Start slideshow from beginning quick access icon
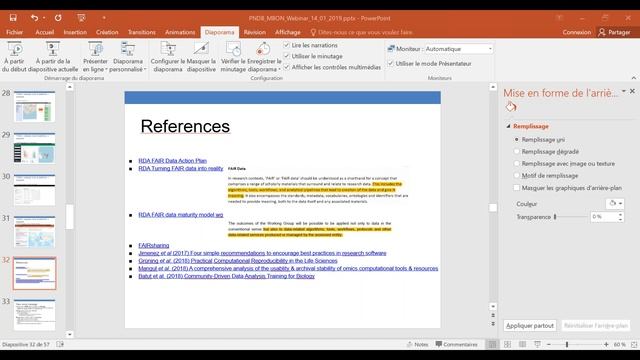 (81, 18)
